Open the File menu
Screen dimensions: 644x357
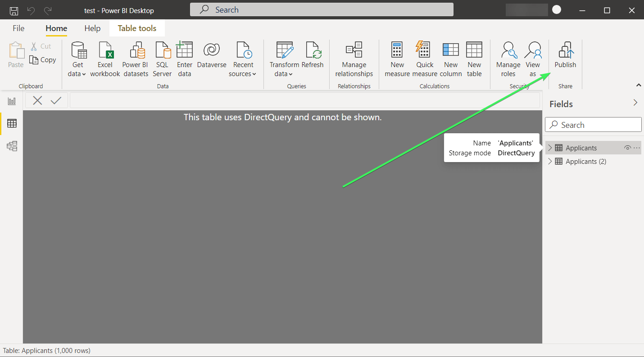point(18,28)
